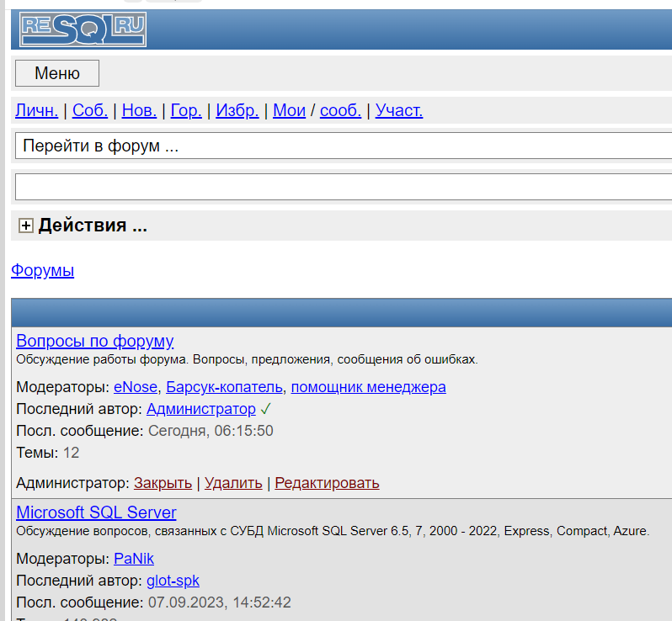The width and height of the screenshot is (672, 621).
Task: Click the RESQL.RU logo
Action: 83,30
